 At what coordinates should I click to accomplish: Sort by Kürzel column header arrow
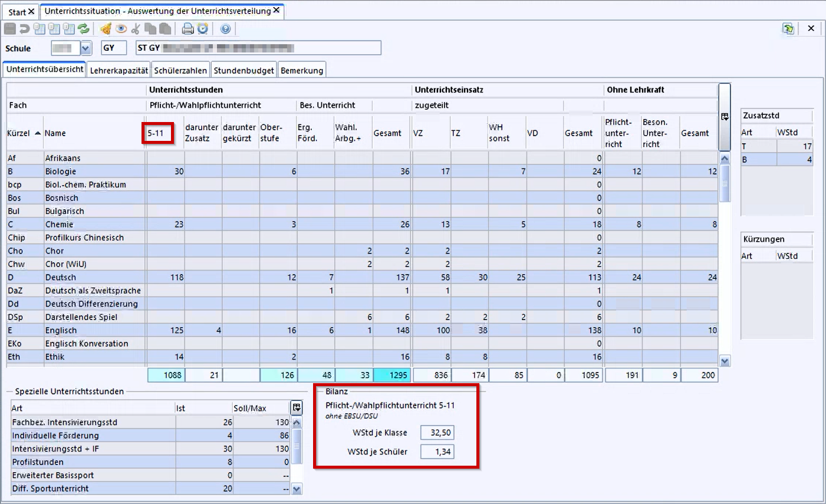(x=38, y=133)
